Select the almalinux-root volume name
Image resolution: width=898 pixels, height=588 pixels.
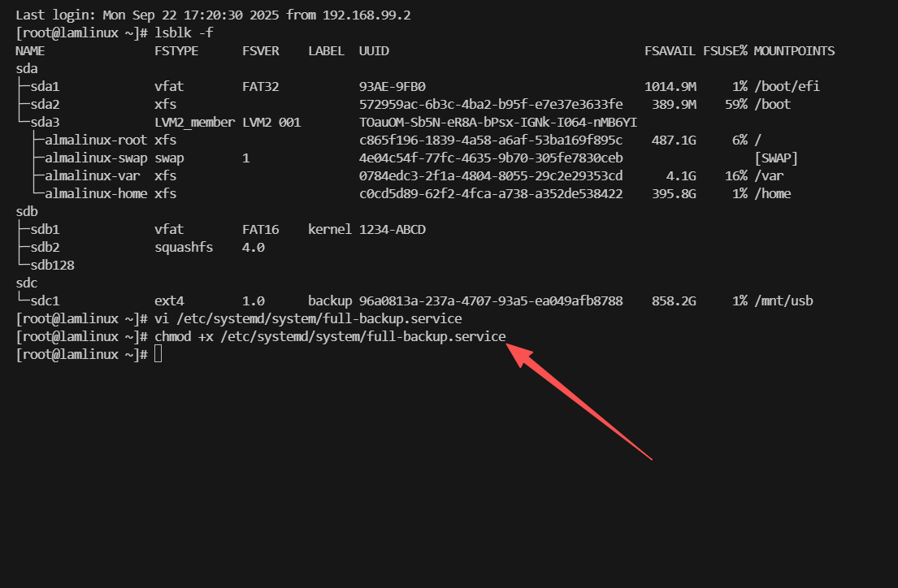96,140
